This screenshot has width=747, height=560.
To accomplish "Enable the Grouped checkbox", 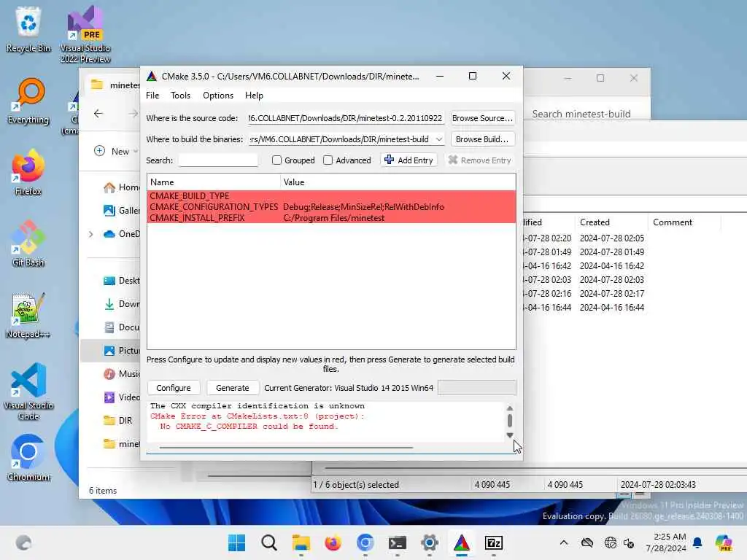I will click(276, 160).
